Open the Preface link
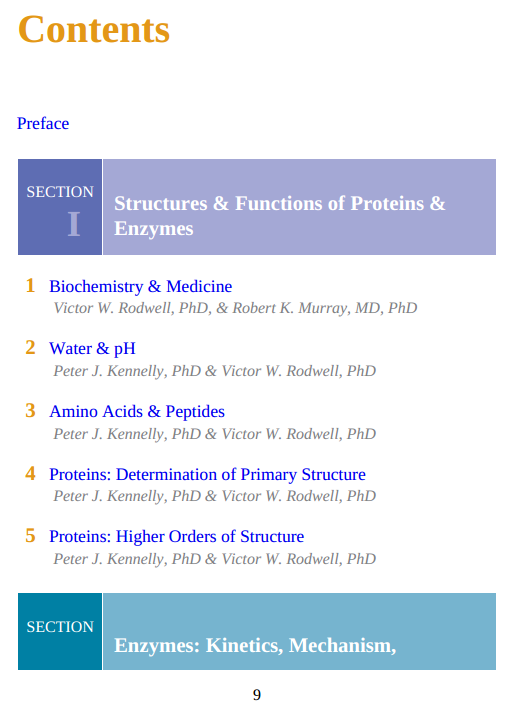Image resolution: width=513 pixels, height=711 pixels. click(43, 123)
